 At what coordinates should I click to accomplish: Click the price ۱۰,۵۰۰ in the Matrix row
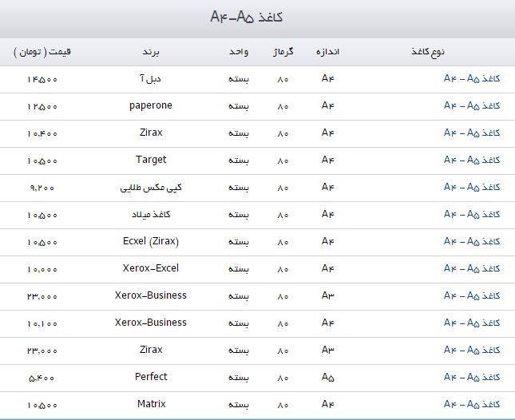[42, 405]
